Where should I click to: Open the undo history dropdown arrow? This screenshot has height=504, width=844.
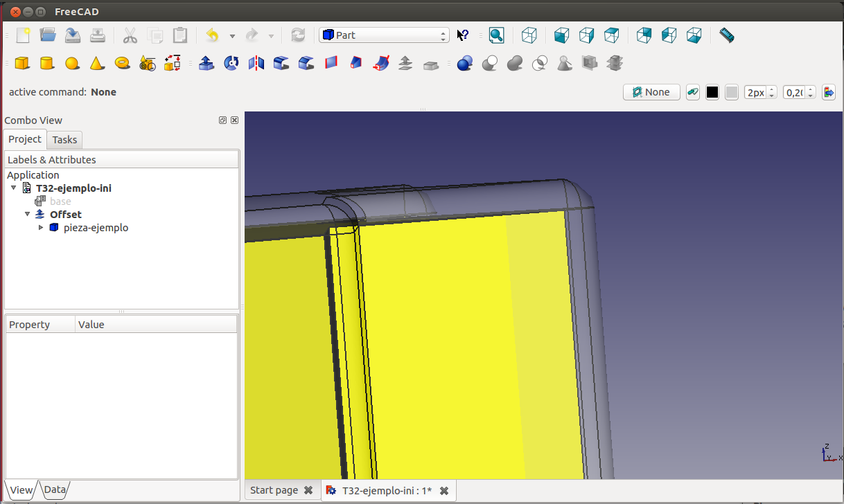tap(232, 36)
